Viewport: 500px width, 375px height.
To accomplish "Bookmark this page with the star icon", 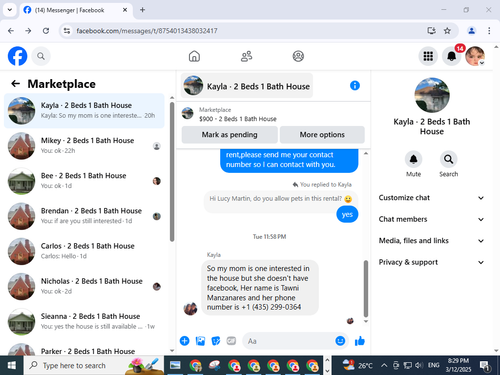I will (447, 31).
